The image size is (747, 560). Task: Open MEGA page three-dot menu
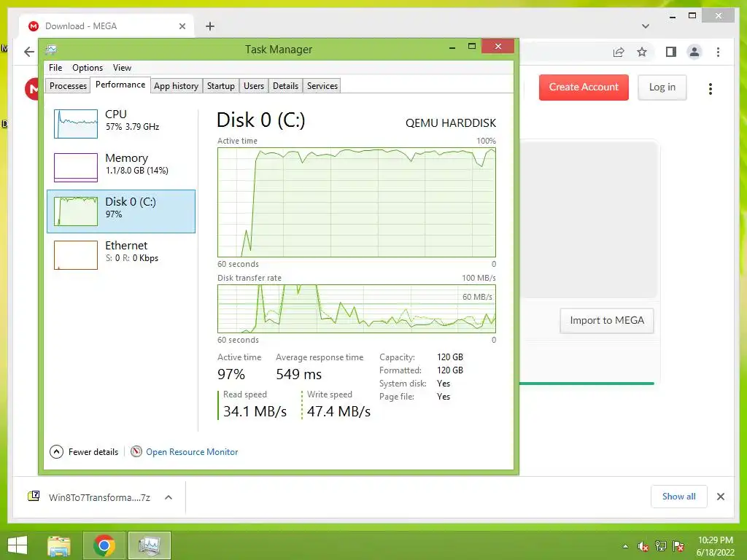711,88
